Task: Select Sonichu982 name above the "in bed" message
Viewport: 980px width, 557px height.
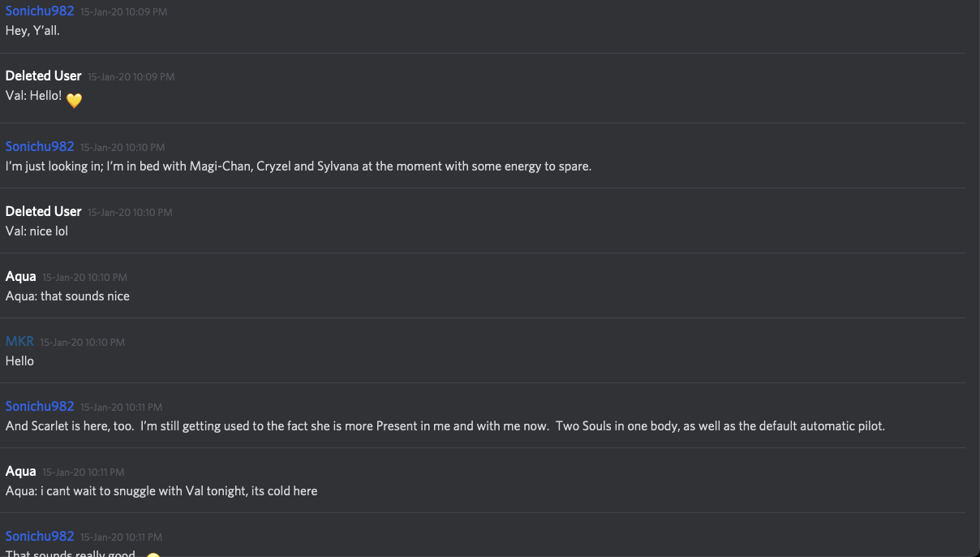Action: point(40,146)
